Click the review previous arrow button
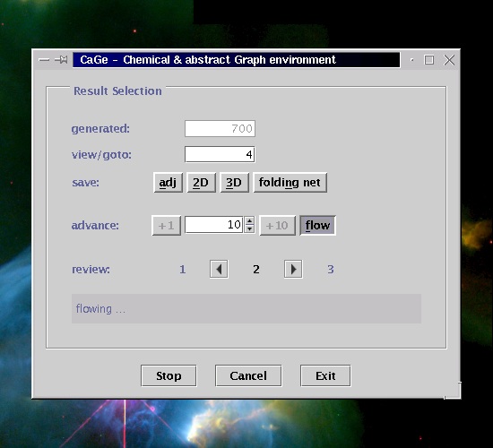Image resolution: width=493 pixels, height=448 pixels. (x=219, y=269)
